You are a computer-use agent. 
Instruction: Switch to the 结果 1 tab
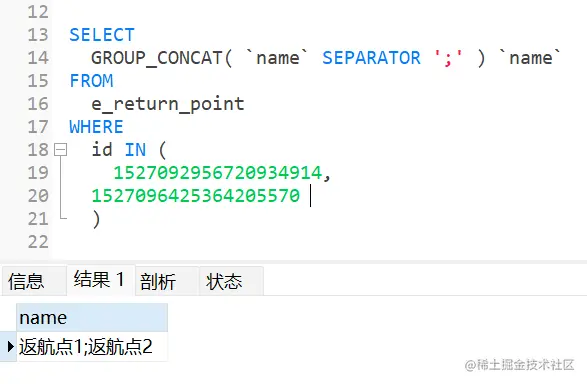[x=101, y=280]
